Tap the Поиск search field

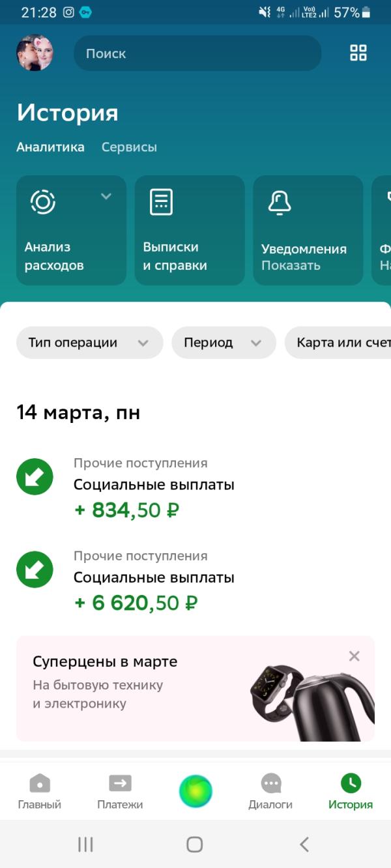pos(197,53)
